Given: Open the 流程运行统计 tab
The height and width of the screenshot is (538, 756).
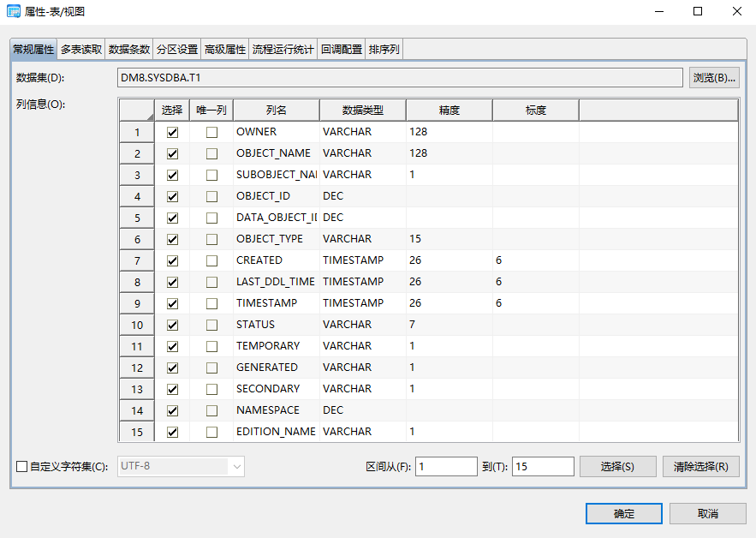Looking at the screenshot, I should coord(283,49).
